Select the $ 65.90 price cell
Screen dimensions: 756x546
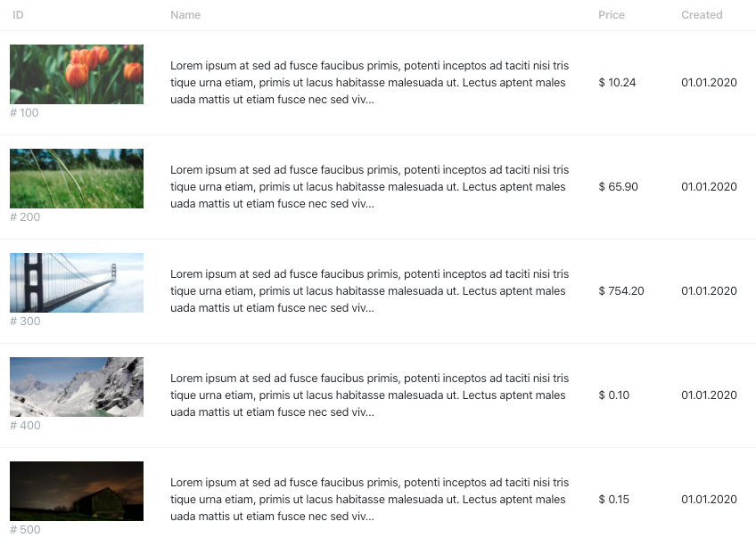click(618, 186)
